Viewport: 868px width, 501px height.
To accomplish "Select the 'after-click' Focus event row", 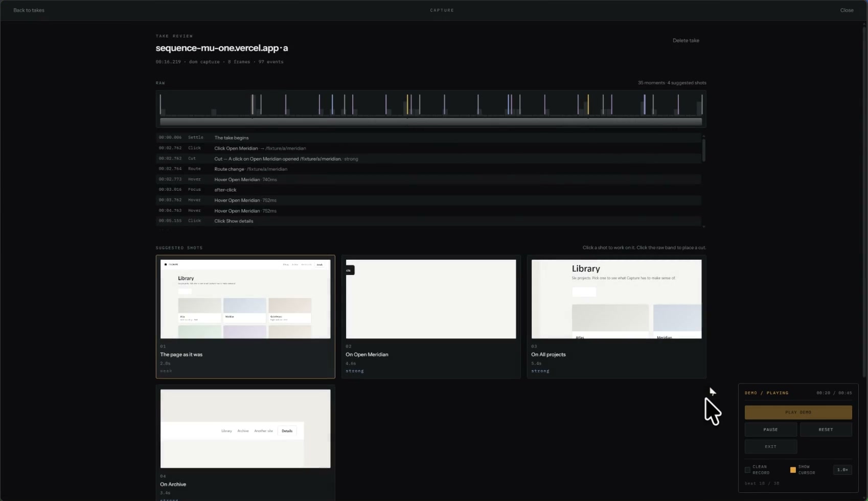I will point(428,190).
